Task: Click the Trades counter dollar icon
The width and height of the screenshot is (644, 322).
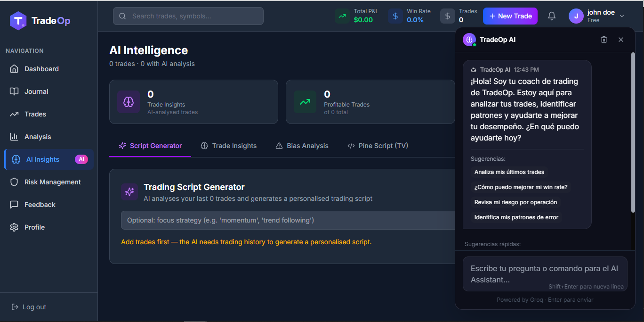Action: click(x=448, y=16)
